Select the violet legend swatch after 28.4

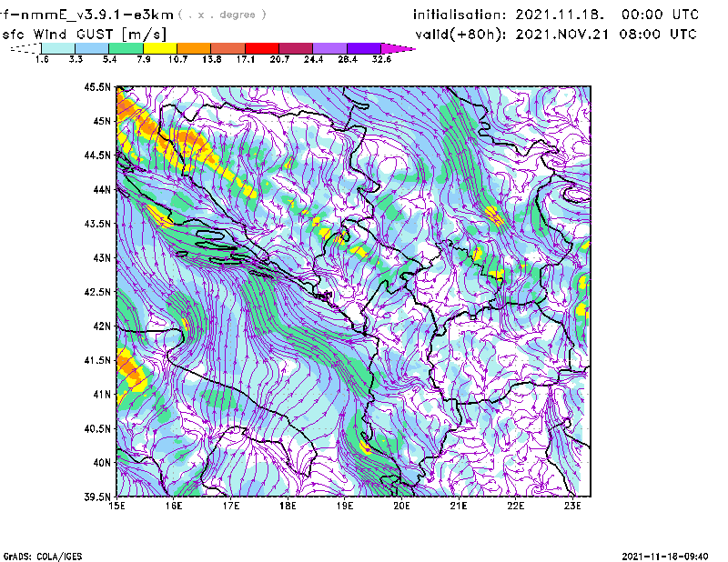(x=364, y=48)
